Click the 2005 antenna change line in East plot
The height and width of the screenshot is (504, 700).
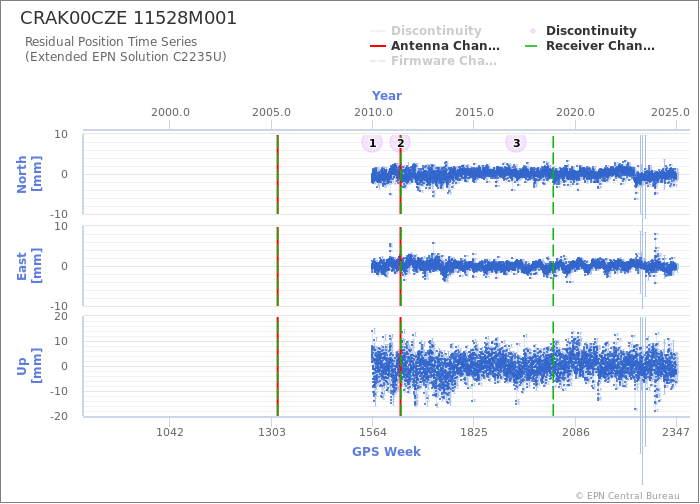[278, 266]
